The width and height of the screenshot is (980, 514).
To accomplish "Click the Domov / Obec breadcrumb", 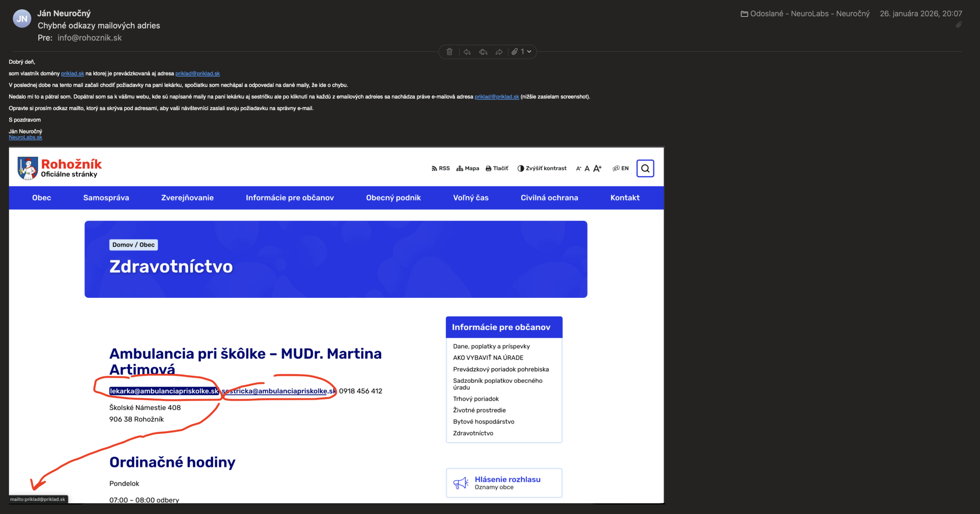I will (133, 245).
